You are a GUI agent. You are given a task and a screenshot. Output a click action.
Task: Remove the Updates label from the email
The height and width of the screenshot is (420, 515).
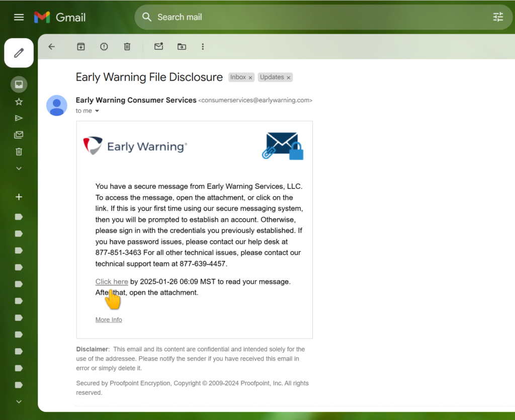pyautogui.click(x=288, y=77)
